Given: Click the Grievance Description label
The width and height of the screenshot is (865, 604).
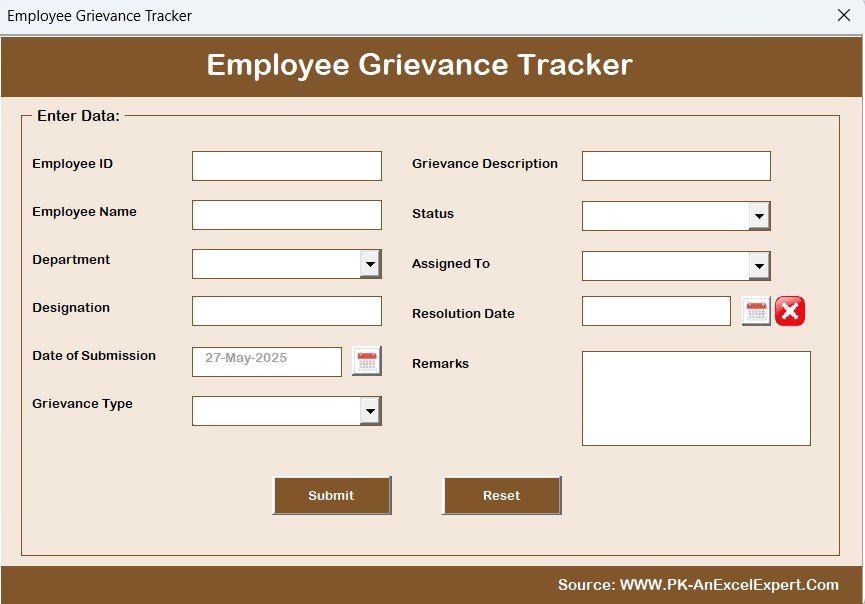Looking at the screenshot, I should click(x=485, y=164).
